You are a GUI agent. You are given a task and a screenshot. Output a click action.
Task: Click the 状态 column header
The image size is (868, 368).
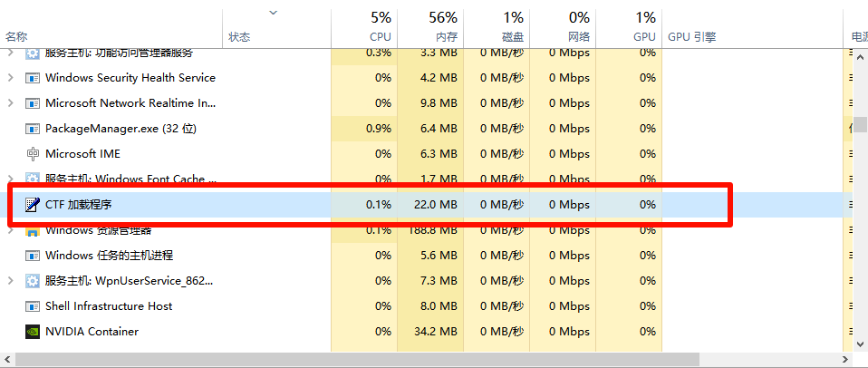pos(239,36)
